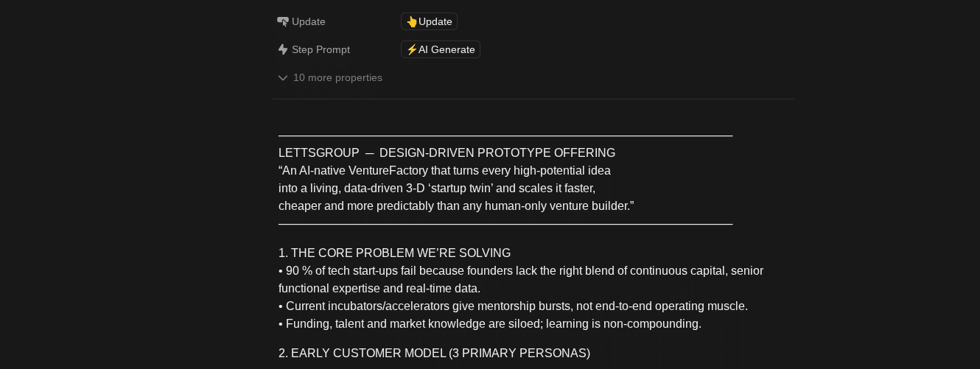This screenshot has height=369, width=980.
Task: Click the bullet about funding, talent and market knowledge
Action: coord(490,323)
